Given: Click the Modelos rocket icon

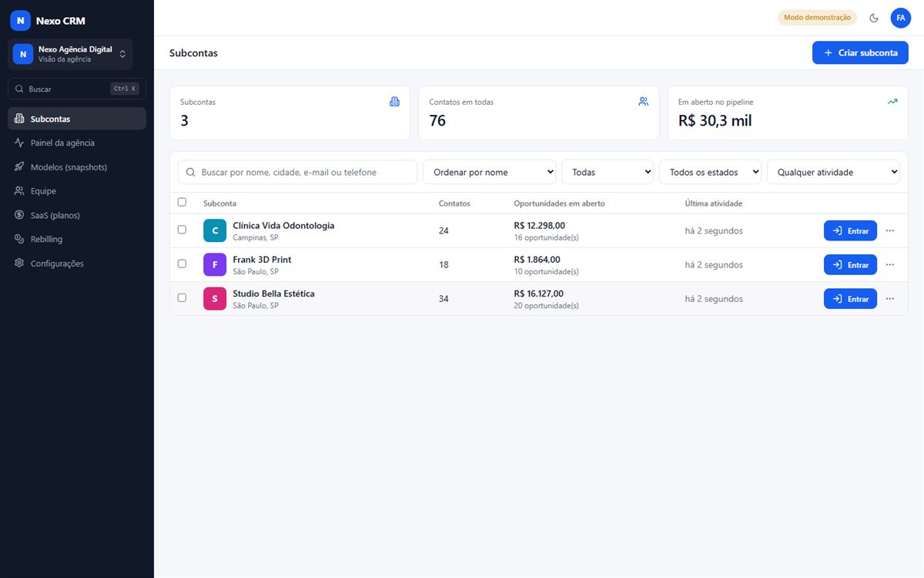Looking at the screenshot, I should 19,167.
